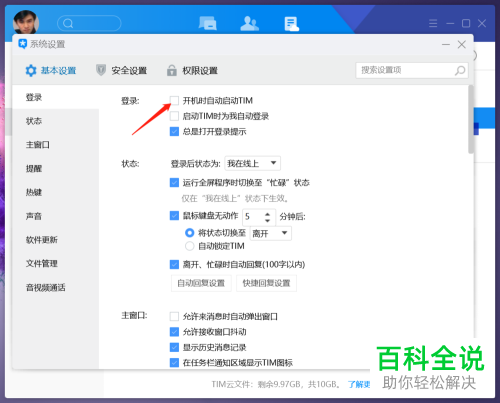
Task: Select 提醒 in the settings sidebar
Action: click(56, 169)
